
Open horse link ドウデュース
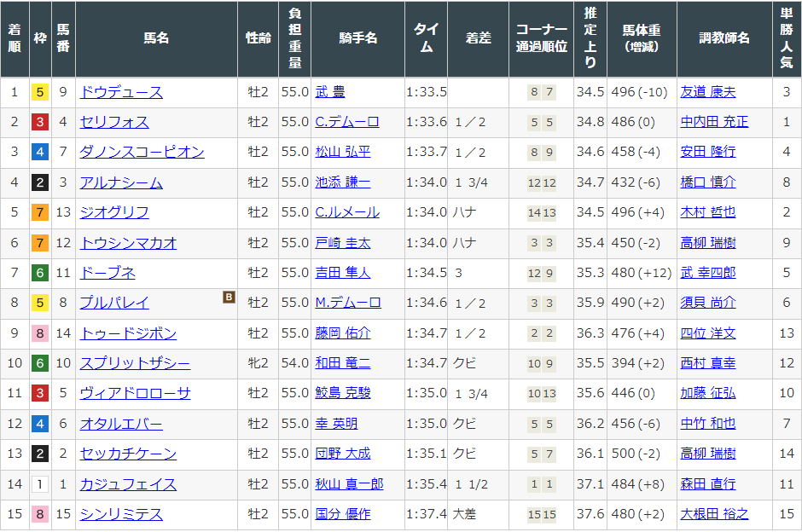coord(121,92)
